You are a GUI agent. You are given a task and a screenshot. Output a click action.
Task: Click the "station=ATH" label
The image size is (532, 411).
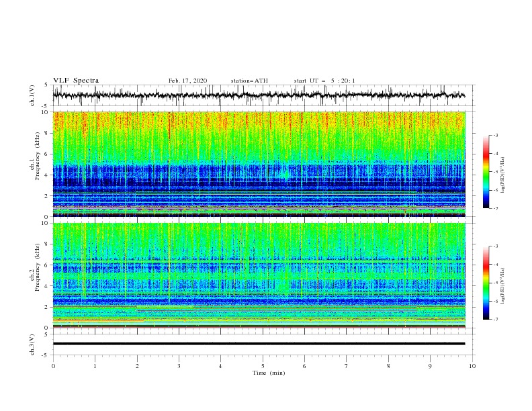tap(249, 81)
